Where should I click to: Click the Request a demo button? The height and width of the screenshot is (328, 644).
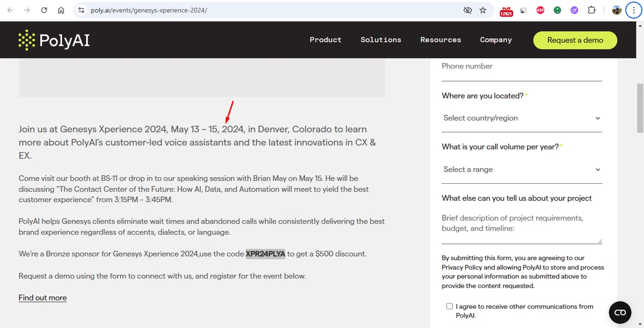(x=575, y=40)
